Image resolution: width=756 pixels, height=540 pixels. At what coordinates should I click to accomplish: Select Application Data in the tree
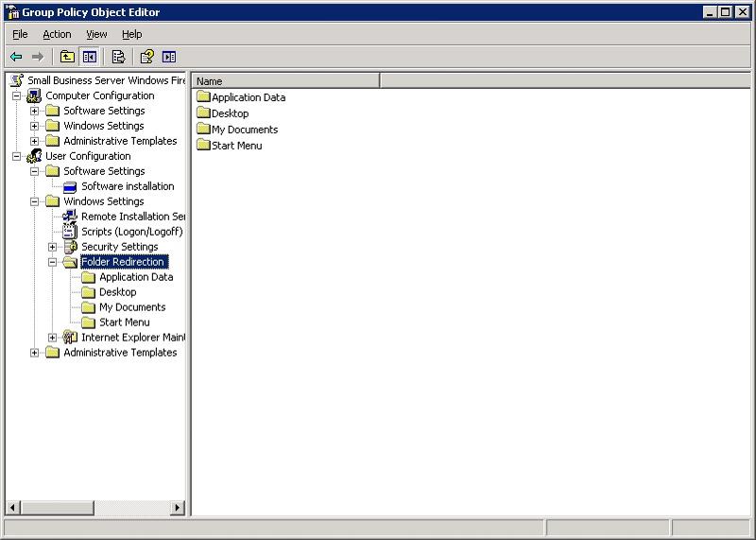pyautogui.click(x=136, y=277)
